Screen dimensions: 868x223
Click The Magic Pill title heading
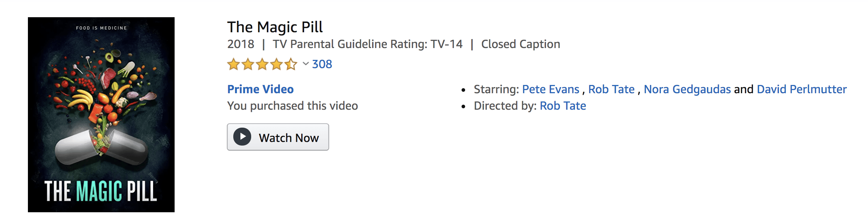click(x=275, y=27)
